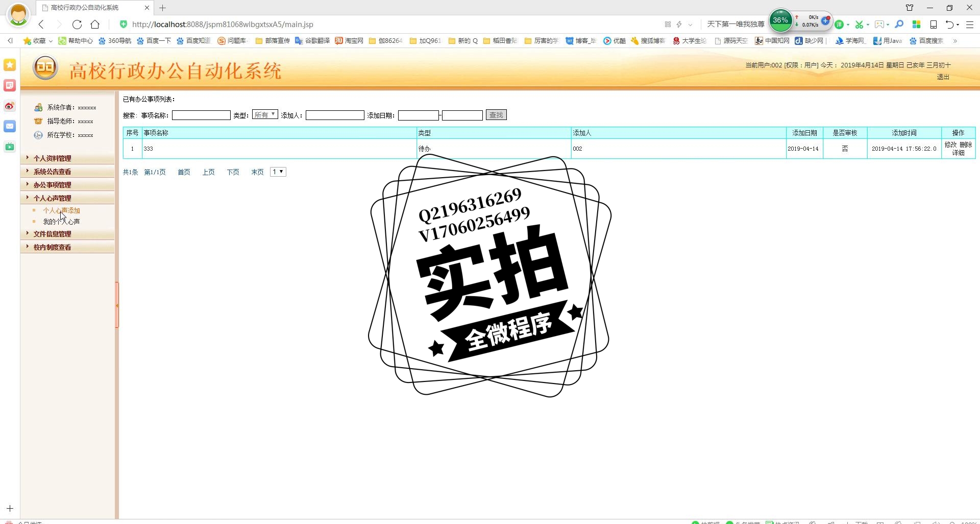Open the favorites star sidebar icon
Viewport: 980px width, 524px height.
(10, 65)
